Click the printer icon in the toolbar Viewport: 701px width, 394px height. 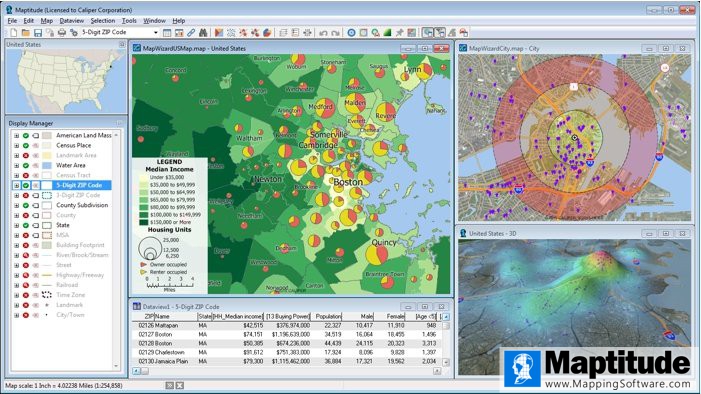coord(62,33)
